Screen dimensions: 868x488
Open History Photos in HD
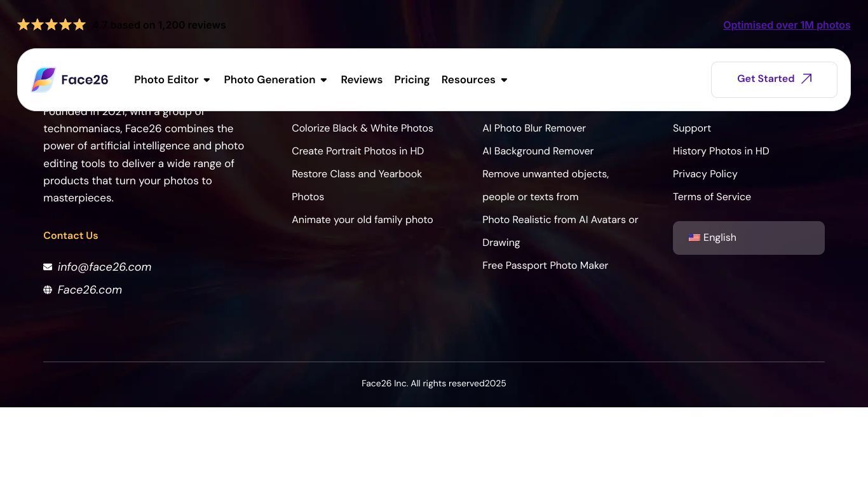[x=721, y=151]
